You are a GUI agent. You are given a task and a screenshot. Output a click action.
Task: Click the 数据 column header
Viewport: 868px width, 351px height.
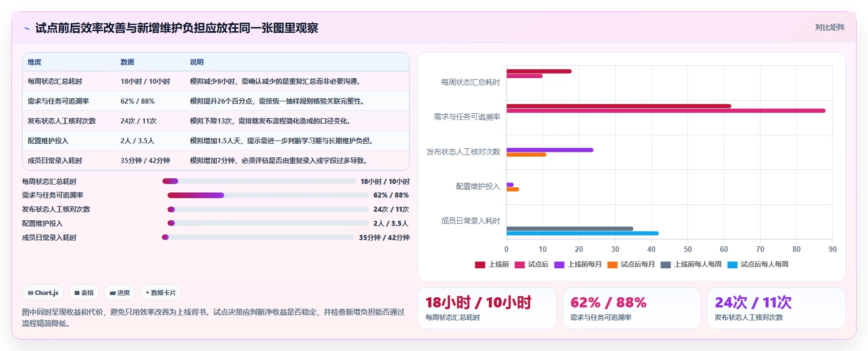click(x=127, y=62)
